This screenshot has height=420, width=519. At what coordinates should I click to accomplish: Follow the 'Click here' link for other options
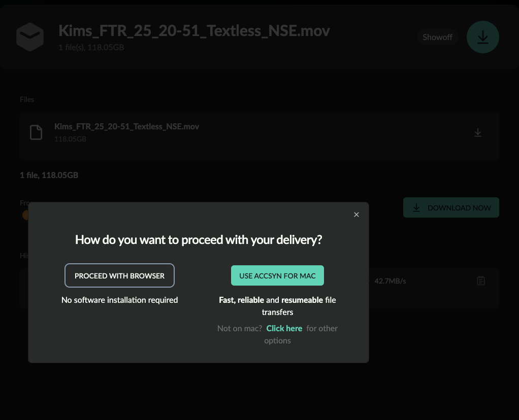click(284, 328)
